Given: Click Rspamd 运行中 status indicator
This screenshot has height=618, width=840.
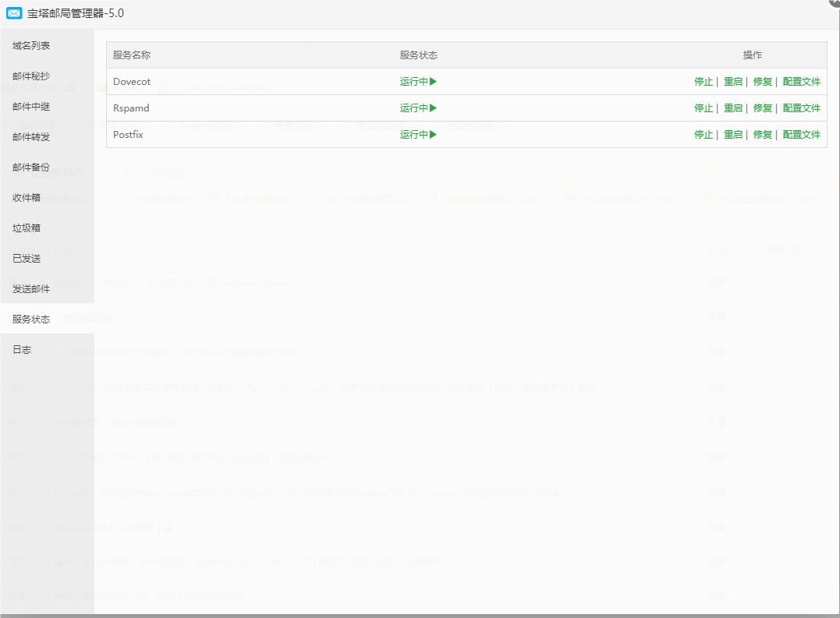Looking at the screenshot, I should [418, 108].
